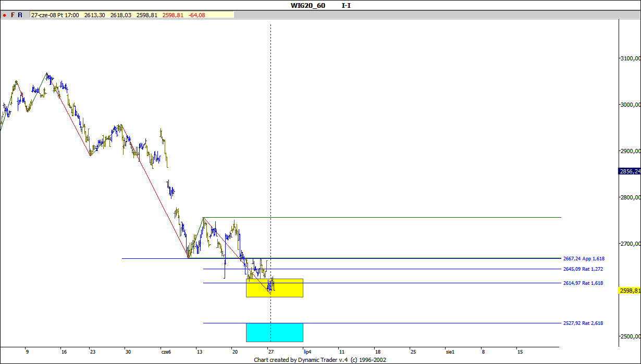Click the 2856,24 cursor price marker
The width and height of the screenshot is (641, 364).
630,171
